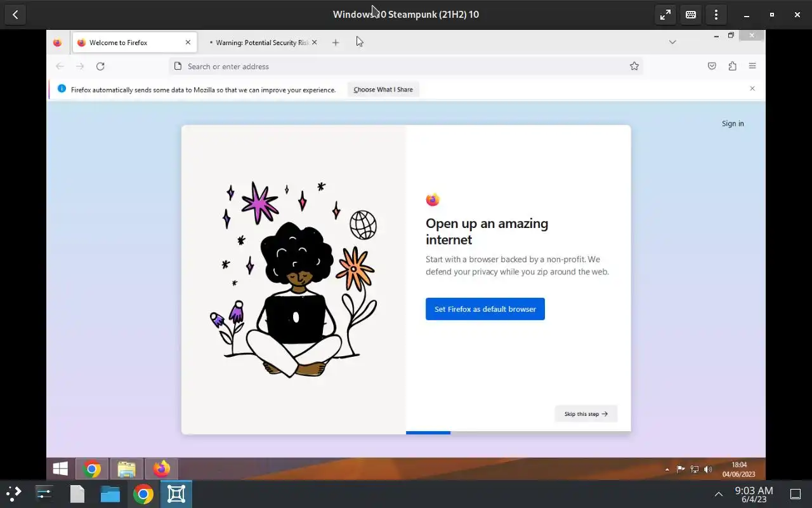
Task: Toggle fullscreen in the VM viewer
Action: click(665, 15)
